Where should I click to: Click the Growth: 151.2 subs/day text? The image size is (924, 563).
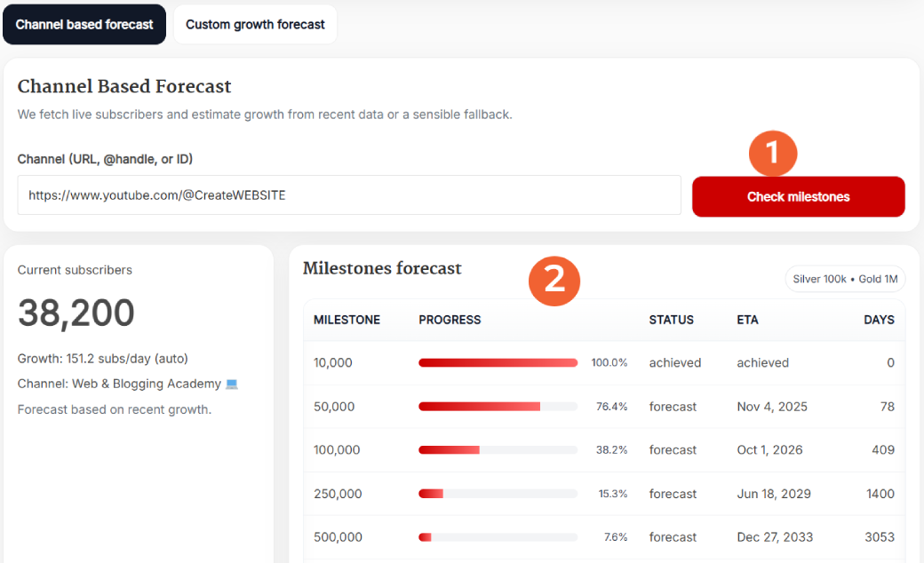[x=102, y=359]
